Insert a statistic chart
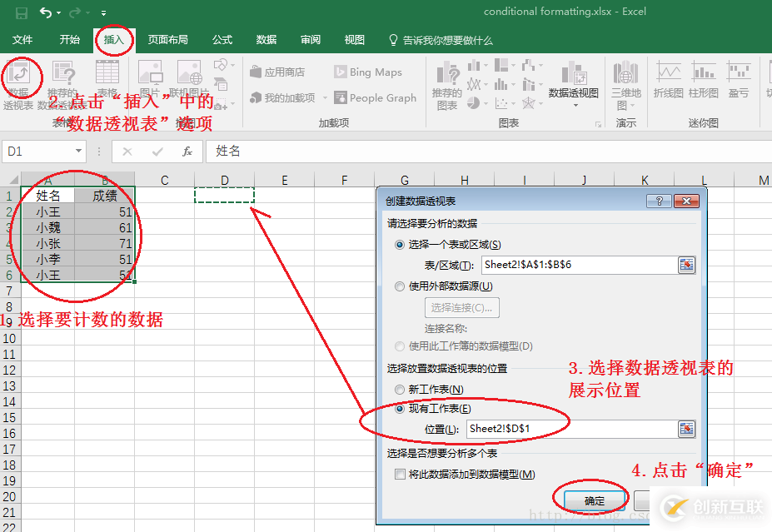The image size is (772, 532). tap(505, 85)
